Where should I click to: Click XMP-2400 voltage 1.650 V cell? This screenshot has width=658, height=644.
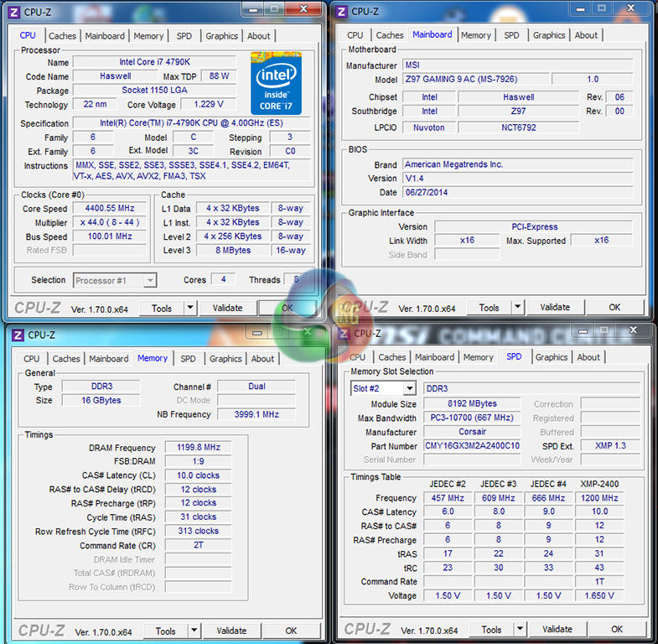599,595
